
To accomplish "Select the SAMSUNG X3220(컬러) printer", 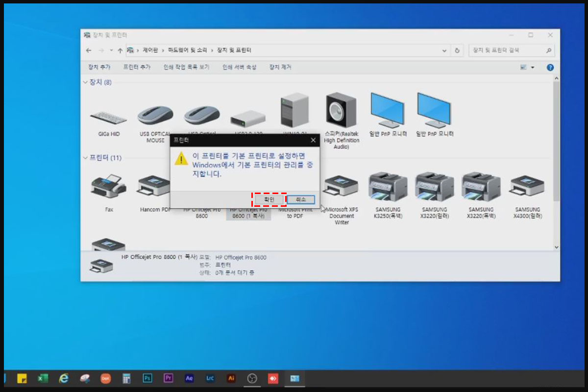I will (435, 195).
